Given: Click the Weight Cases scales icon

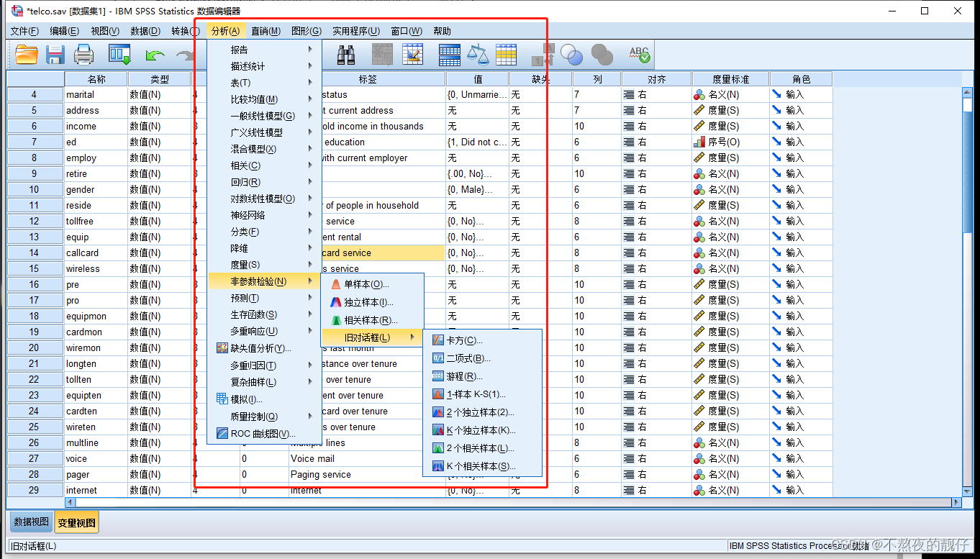Looking at the screenshot, I should tap(478, 55).
